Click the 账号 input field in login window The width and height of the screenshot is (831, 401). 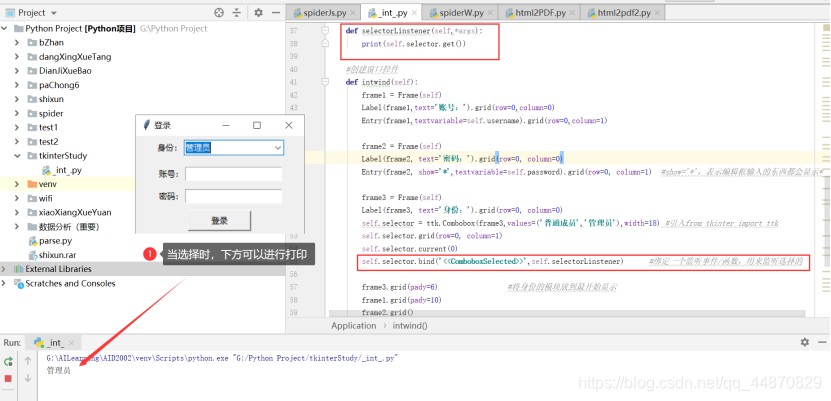tap(234, 174)
